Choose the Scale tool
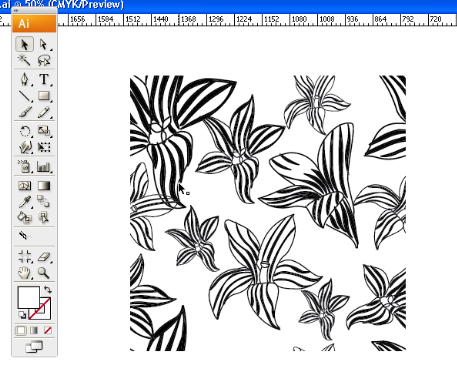The width and height of the screenshot is (457, 376). click(x=44, y=131)
